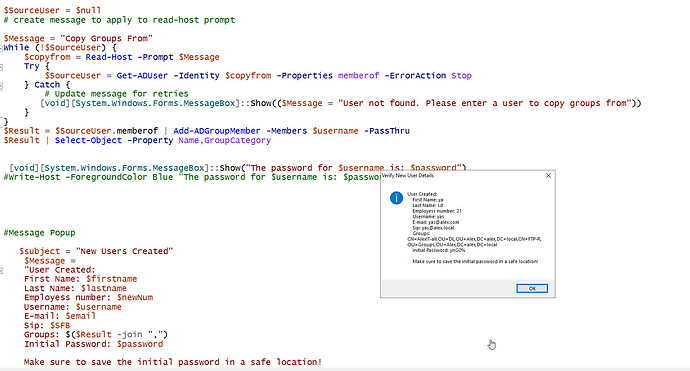Click the "CN=AlexIT-all" group line in dialog

tap(474, 239)
